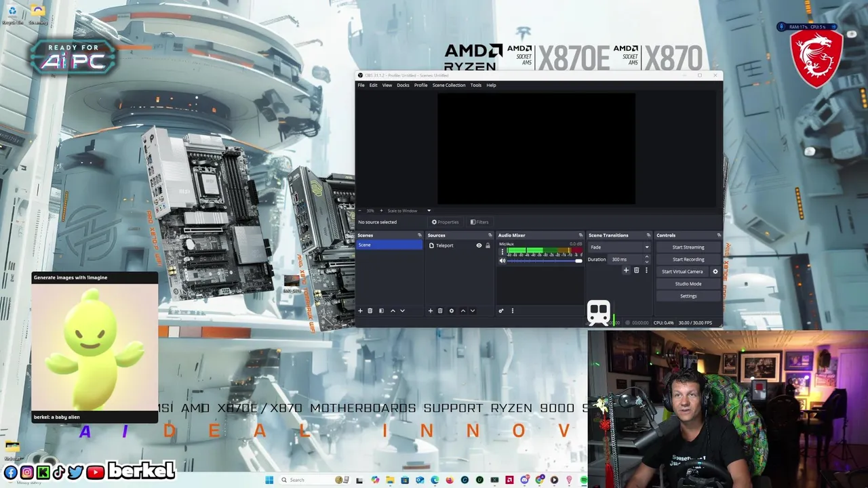Toggle Studio Mode button
Image resolution: width=868 pixels, height=488 pixels.
(688, 284)
